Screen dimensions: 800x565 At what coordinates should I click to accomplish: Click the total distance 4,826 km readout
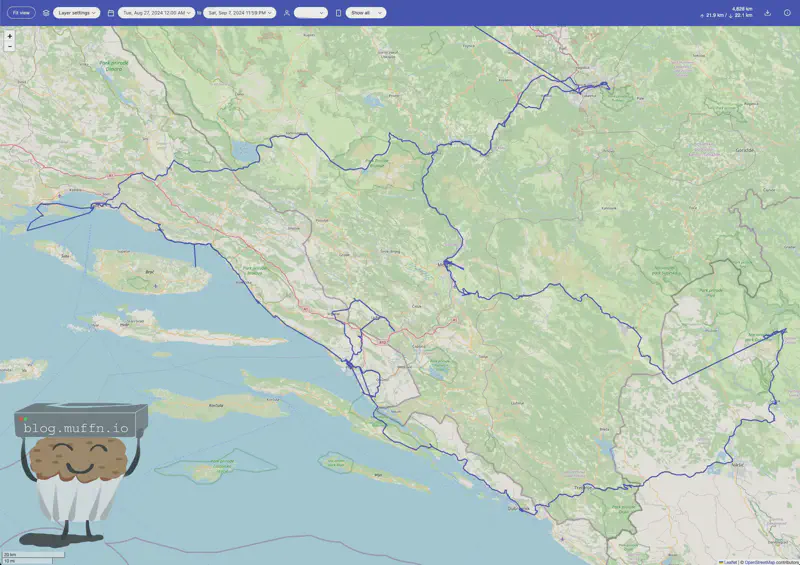click(x=742, y=8)
